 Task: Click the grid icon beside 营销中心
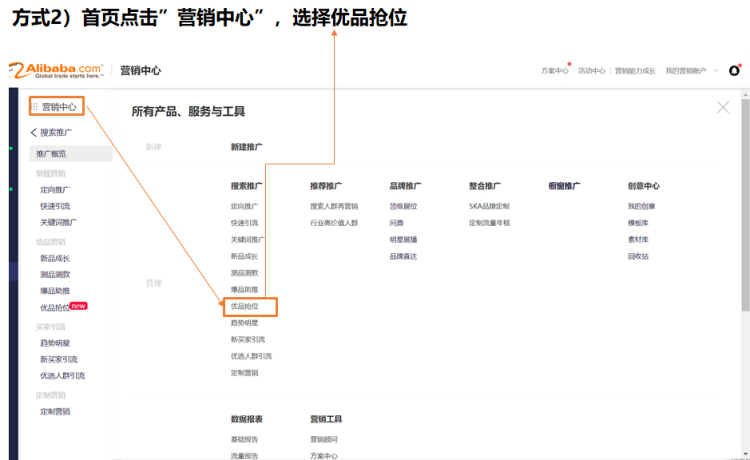(35, 106)
